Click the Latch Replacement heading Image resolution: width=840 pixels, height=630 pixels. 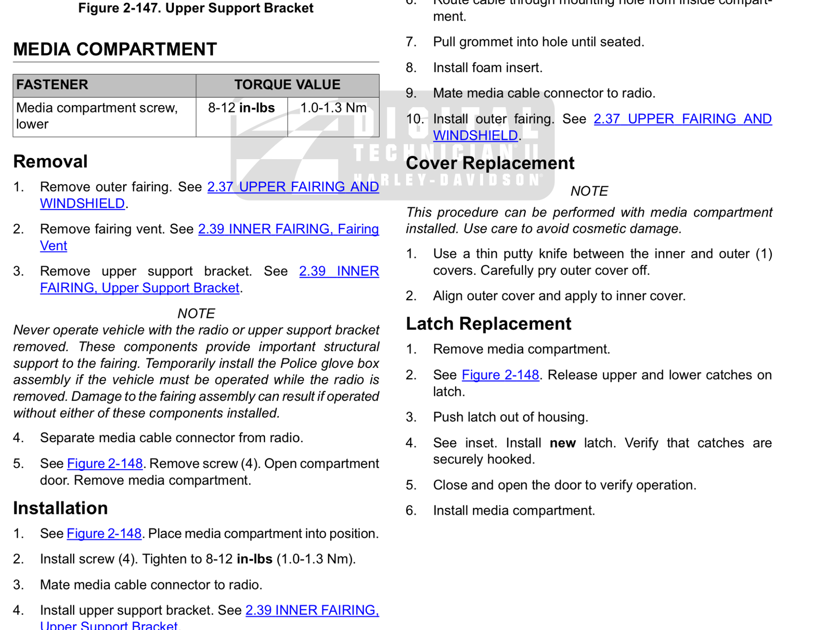(x=488, y=324)
